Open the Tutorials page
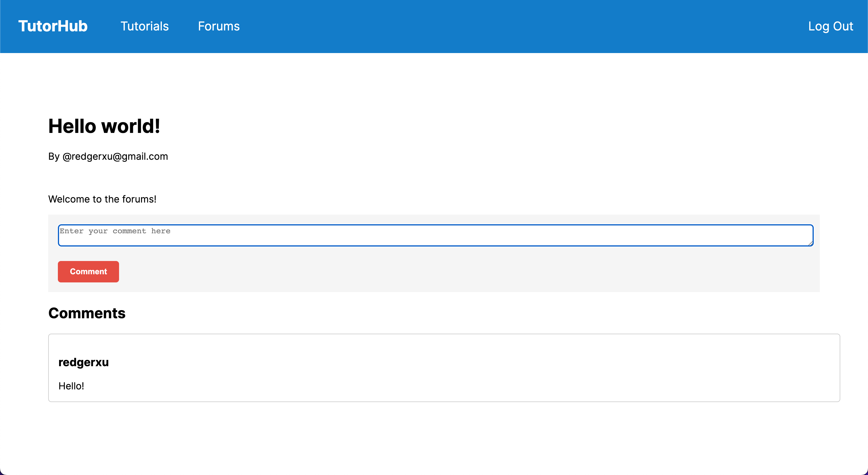This screenshot has height=475, width=868. [x=145, y=26]
